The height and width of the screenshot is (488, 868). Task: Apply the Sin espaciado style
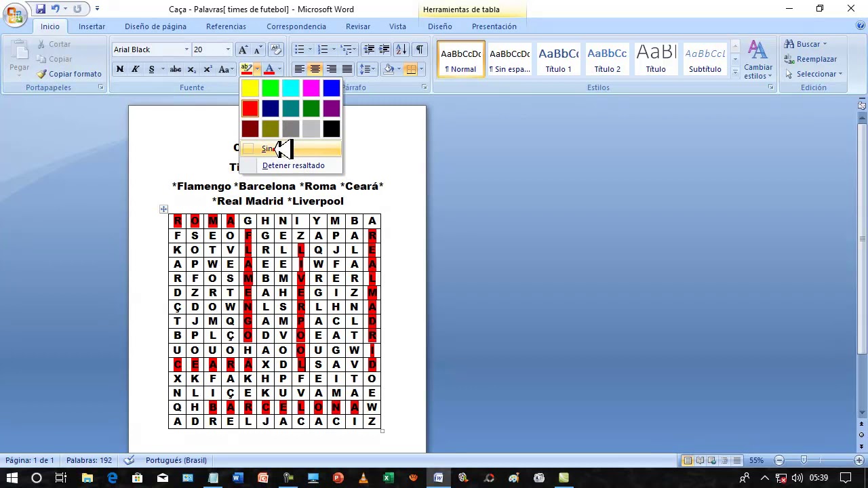510,60
